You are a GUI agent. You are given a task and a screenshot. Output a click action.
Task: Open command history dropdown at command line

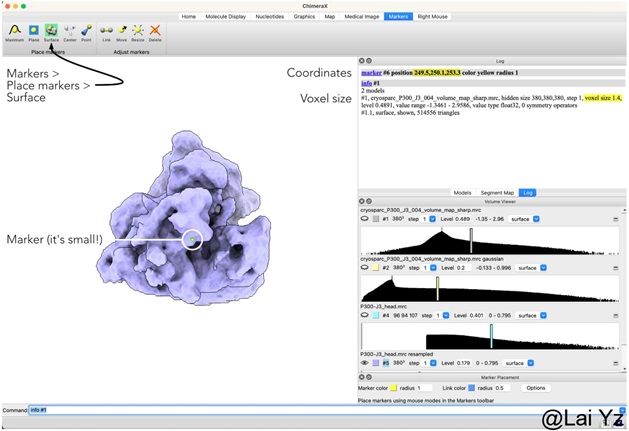pos(622,410)
